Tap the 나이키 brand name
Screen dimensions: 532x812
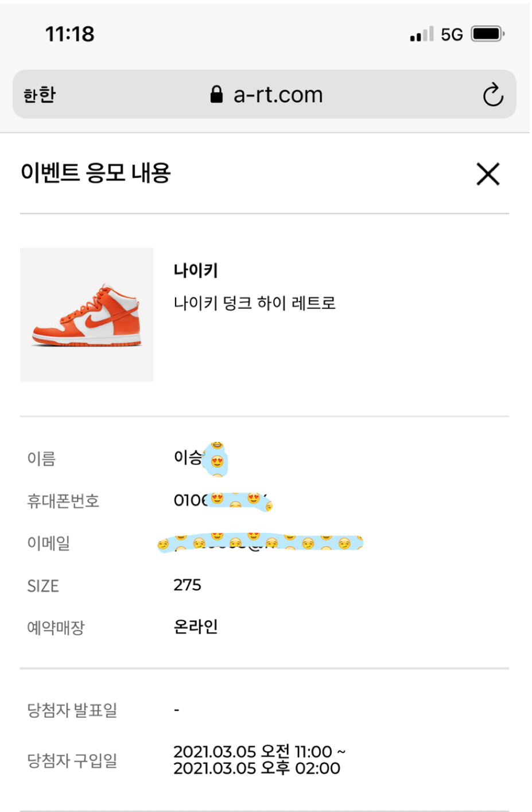point(196,270)
